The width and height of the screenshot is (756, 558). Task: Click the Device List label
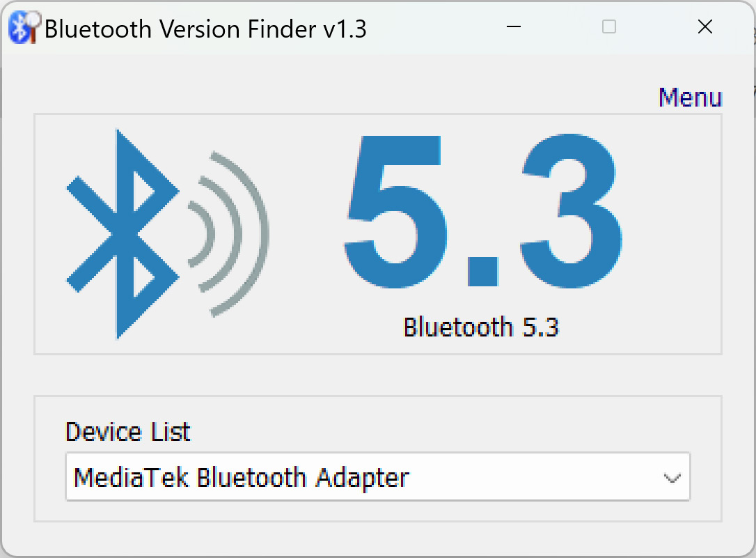coord(128,432)
